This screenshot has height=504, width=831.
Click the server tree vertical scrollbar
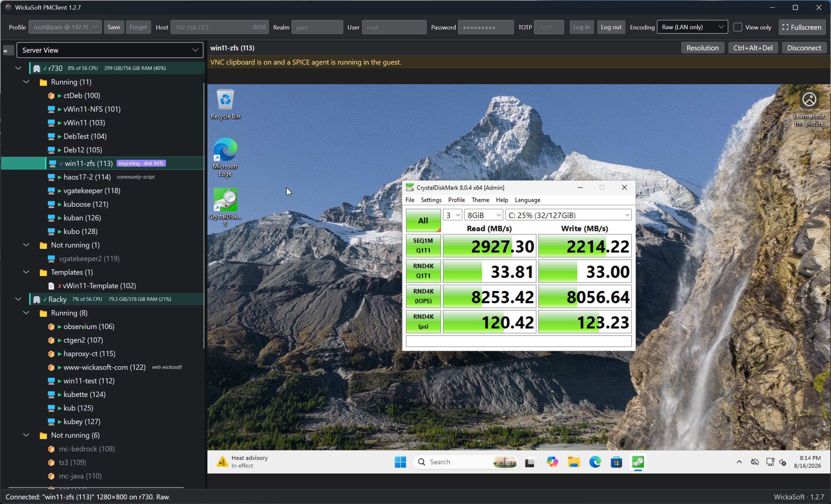point(204,216)
